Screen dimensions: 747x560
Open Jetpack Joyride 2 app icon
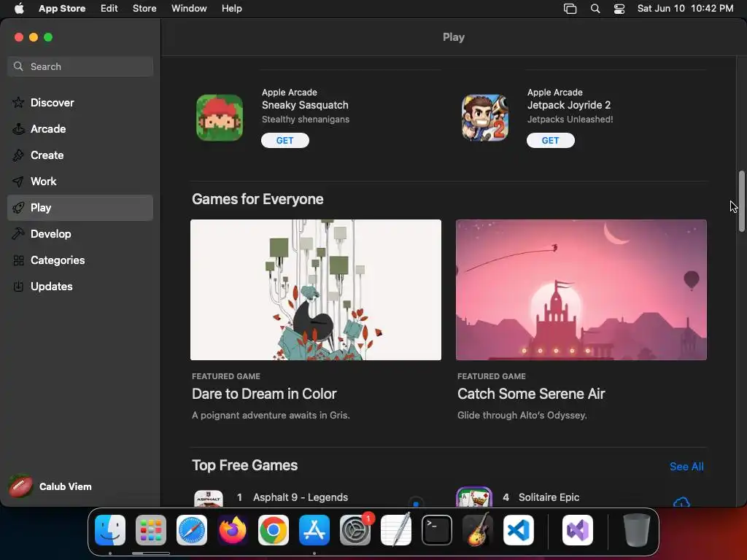(485, 117)
